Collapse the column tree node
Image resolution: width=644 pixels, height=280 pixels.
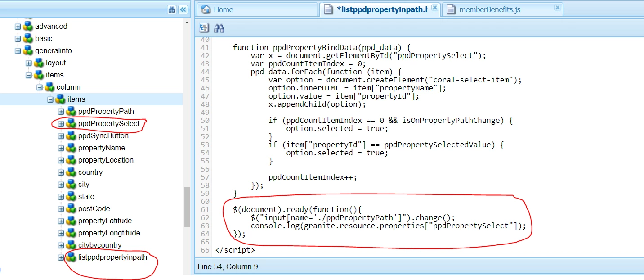[x=40, y=87]
